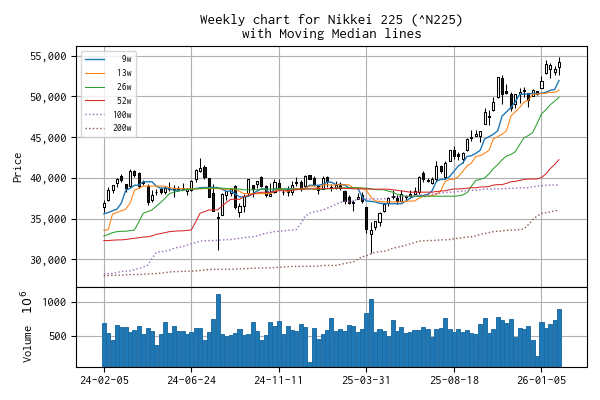Image resolution: width=600 pixels, height=400 pixels.
Task: Click the '35,000' price axis label
Action: pyautogui.click(x=48, y=219)
